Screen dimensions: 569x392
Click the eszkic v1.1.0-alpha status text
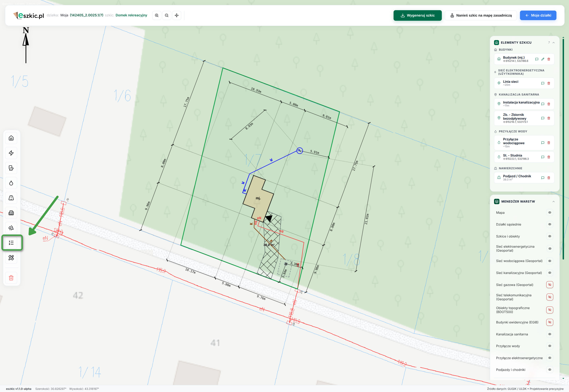click(19, 389)
